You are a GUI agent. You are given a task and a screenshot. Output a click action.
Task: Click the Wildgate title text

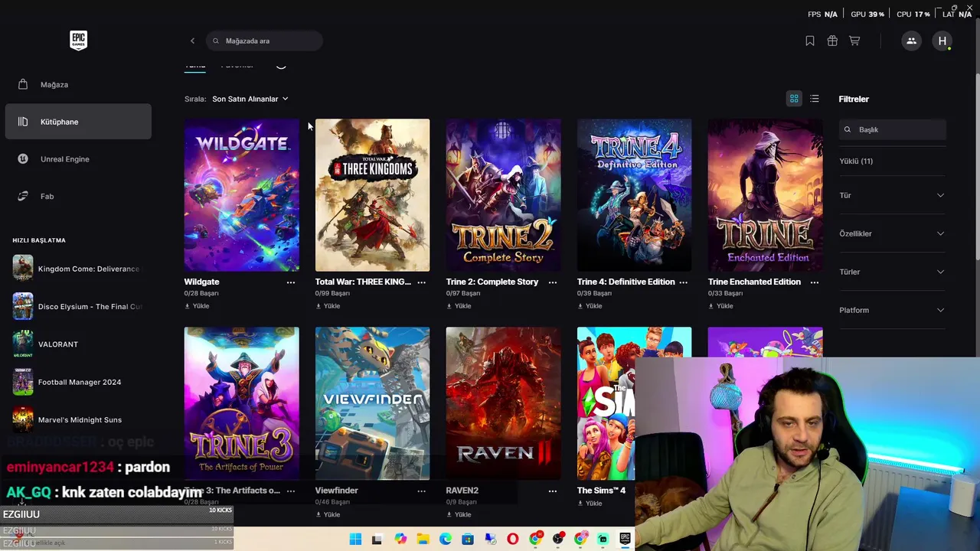point(202,282)
